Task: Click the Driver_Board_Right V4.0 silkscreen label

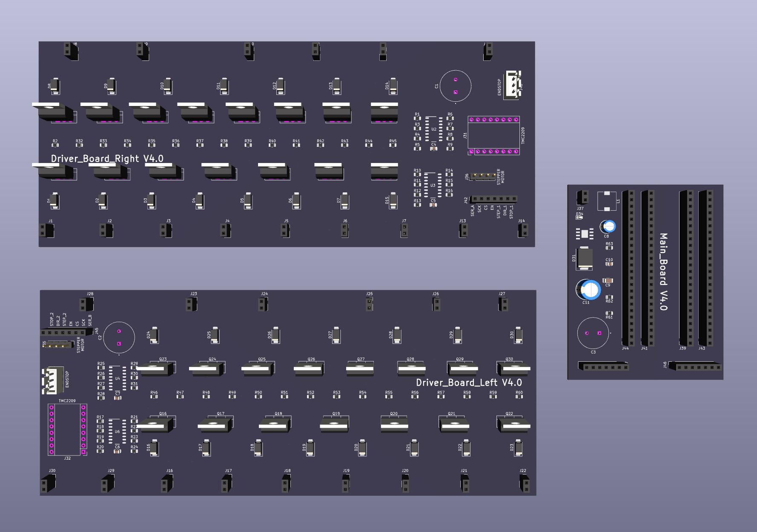Action: tap(107, 159)
